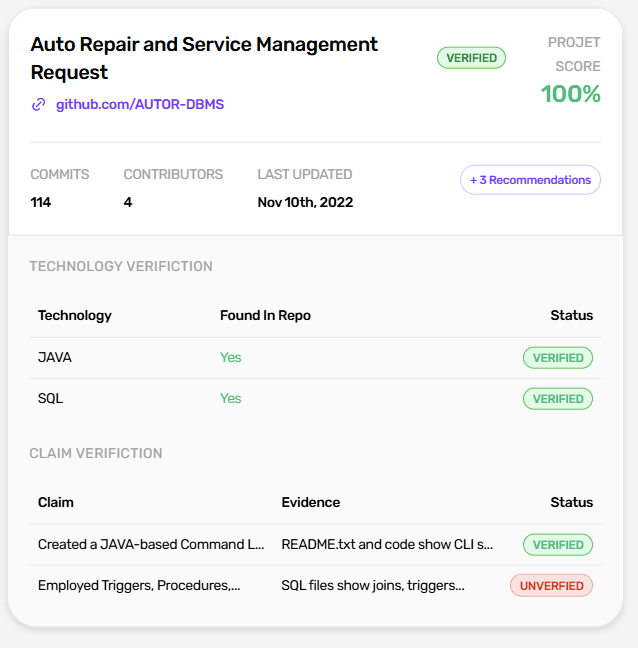Screen dimensions: 638x648
Task: Click the link chain icon beside GitHub URL
Action: click(x=39, y=104)
